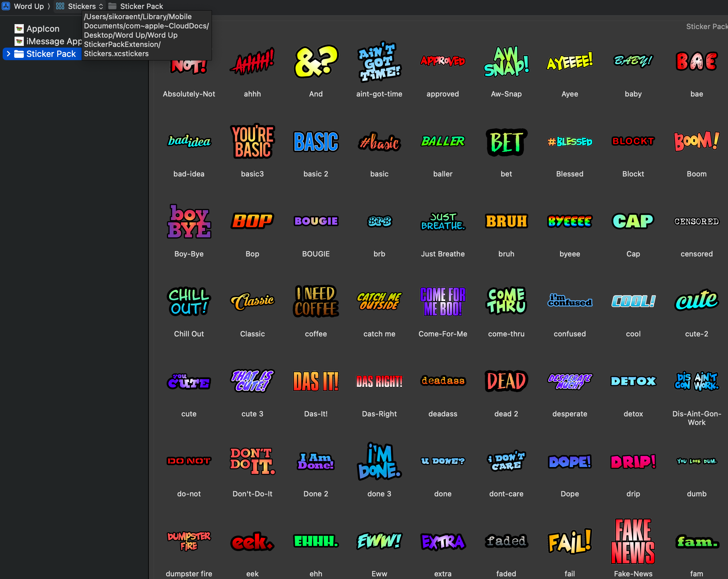Click the Word Up project icon in breadcrumb
728x579 pixels.
point(6,6)
